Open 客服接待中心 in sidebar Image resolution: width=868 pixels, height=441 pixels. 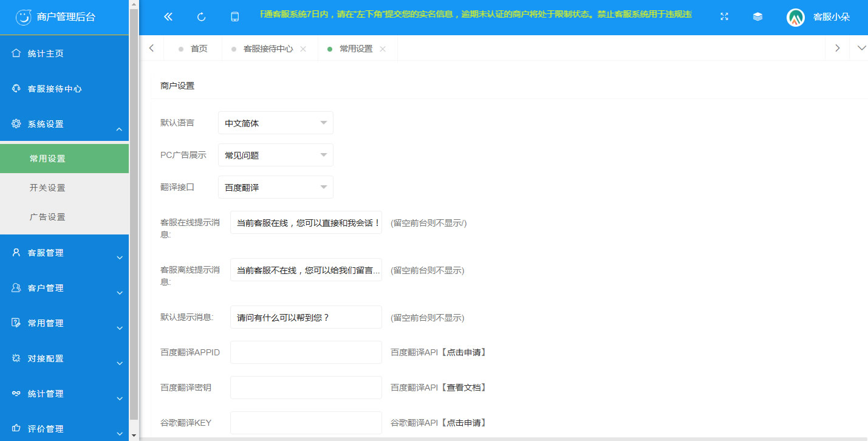tap(55, 89)
